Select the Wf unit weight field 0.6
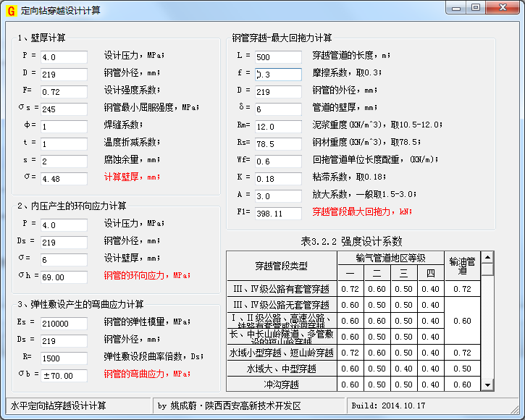 [278, 161]
